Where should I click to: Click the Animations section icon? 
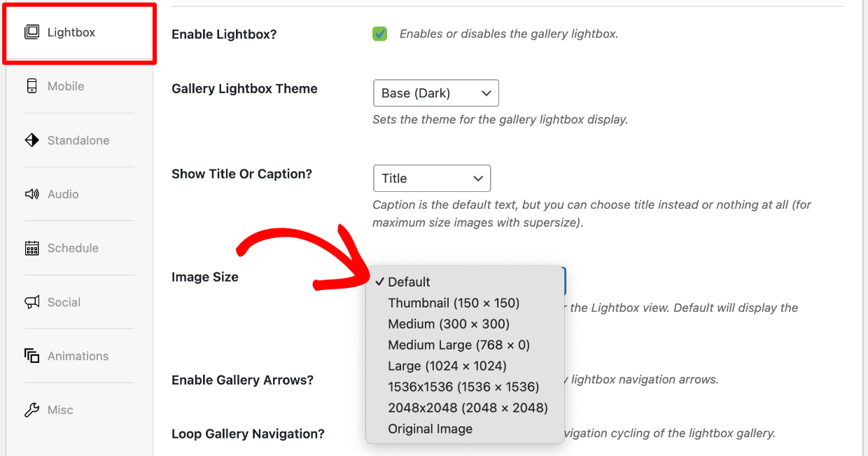(x=31, y=356)
